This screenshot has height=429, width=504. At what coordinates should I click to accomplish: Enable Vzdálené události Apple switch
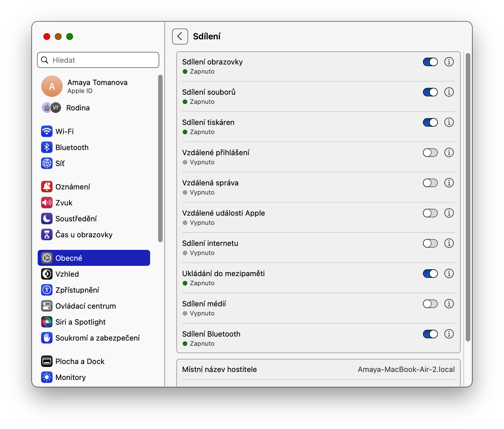coord(430,213)
